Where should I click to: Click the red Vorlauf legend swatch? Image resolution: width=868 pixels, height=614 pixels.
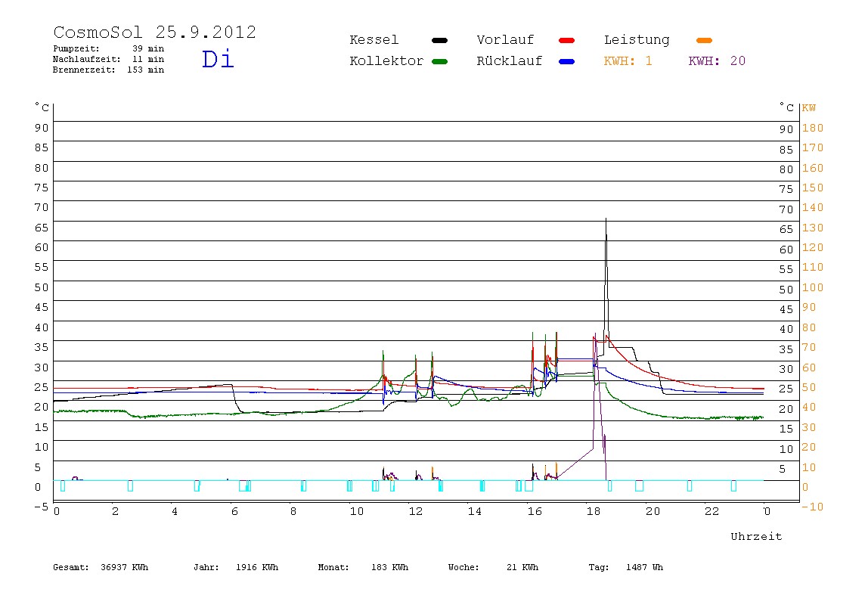(567, 40)
